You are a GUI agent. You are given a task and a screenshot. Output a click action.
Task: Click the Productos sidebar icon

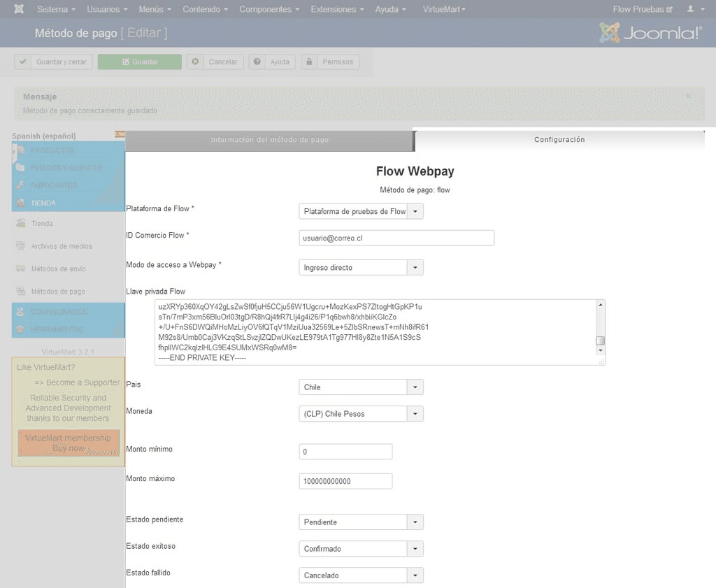coord(20,150)
